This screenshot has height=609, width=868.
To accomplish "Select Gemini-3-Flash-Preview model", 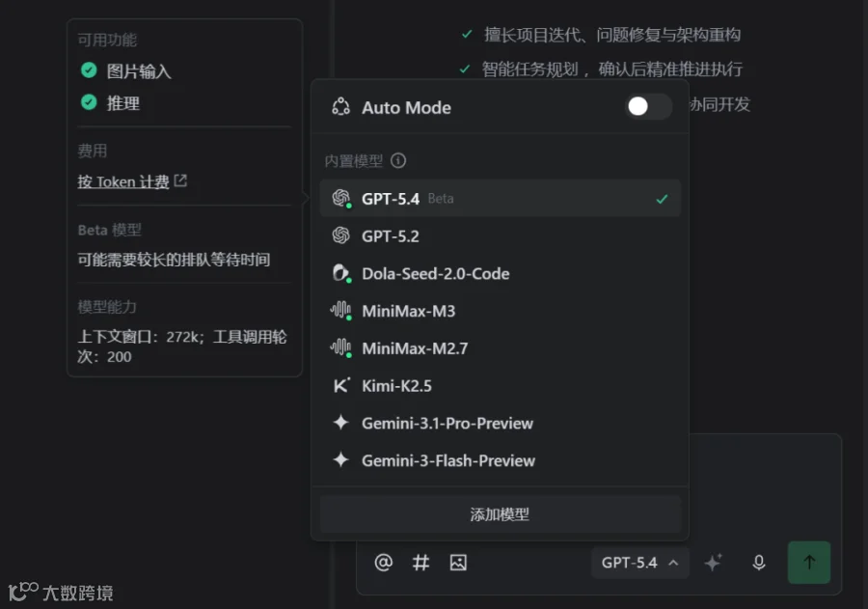I will pos(500,460).
